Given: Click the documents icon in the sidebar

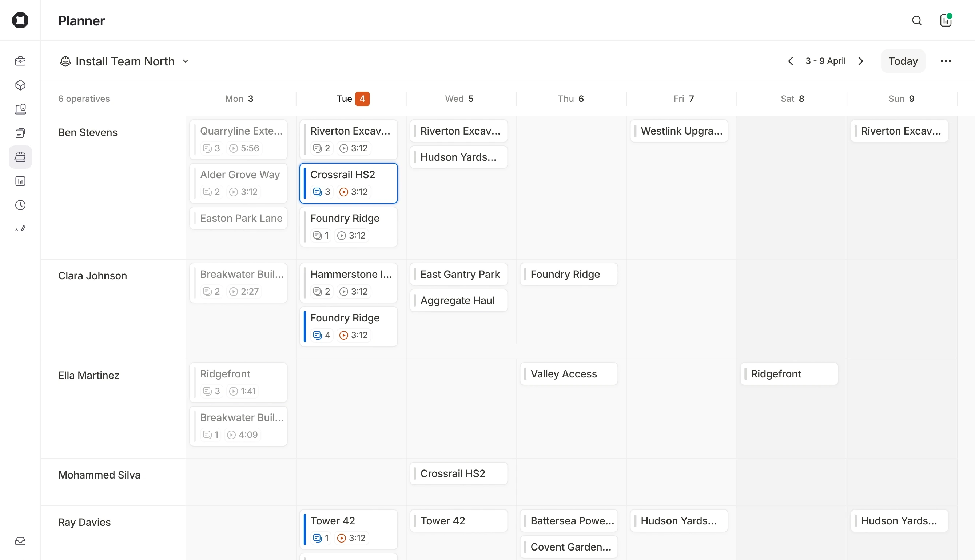Looking at the screenshot, I should 20,133.
